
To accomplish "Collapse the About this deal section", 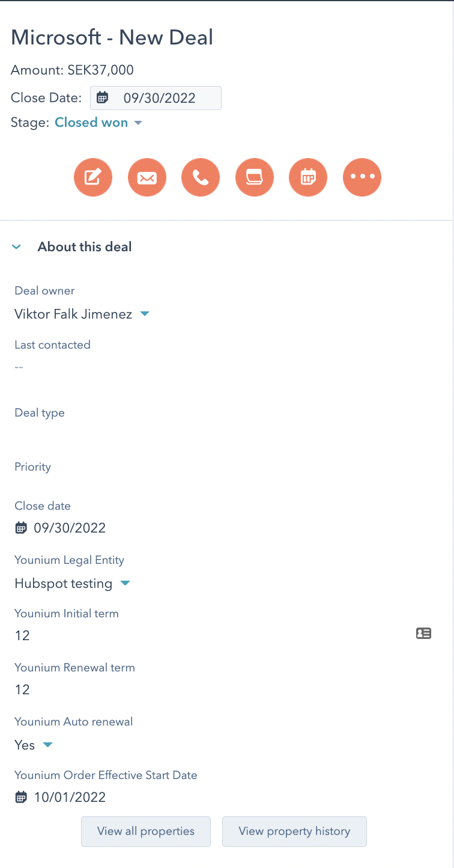I will [17, 247].
